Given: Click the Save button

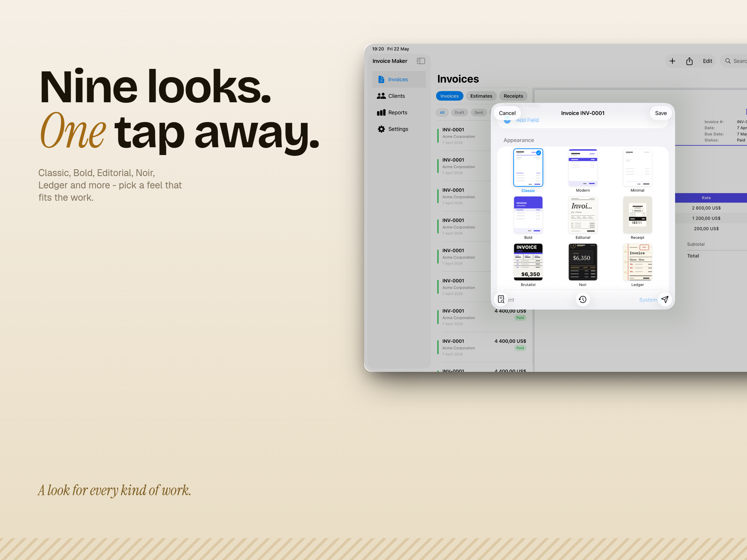Looking at the screenshot, I should point(661,113).
